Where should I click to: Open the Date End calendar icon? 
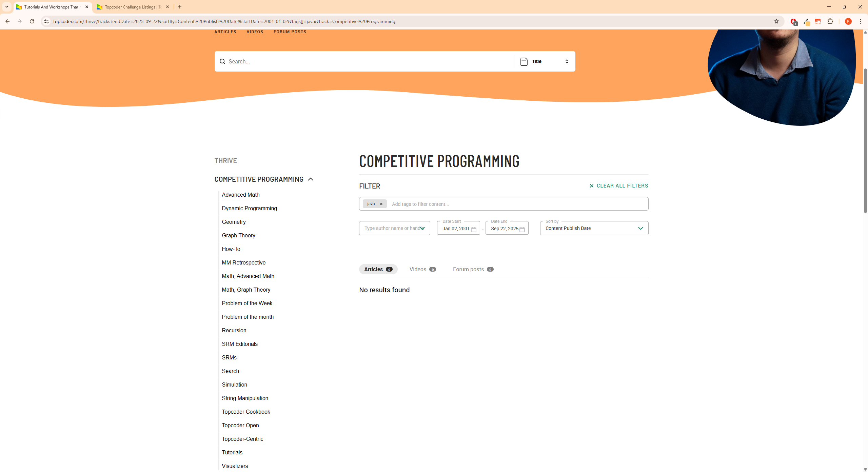(522, 230)
